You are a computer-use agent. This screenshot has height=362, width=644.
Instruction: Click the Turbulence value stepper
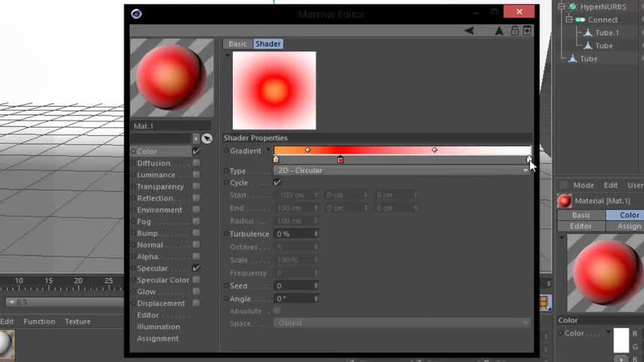[x=316, y=234]
